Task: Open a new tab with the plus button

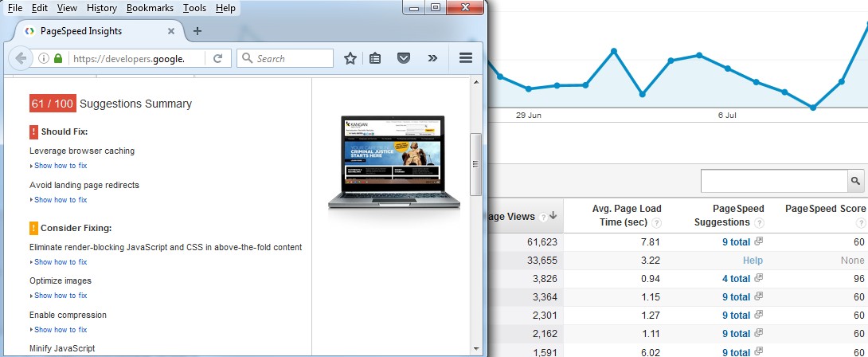Action: [197, 31]
